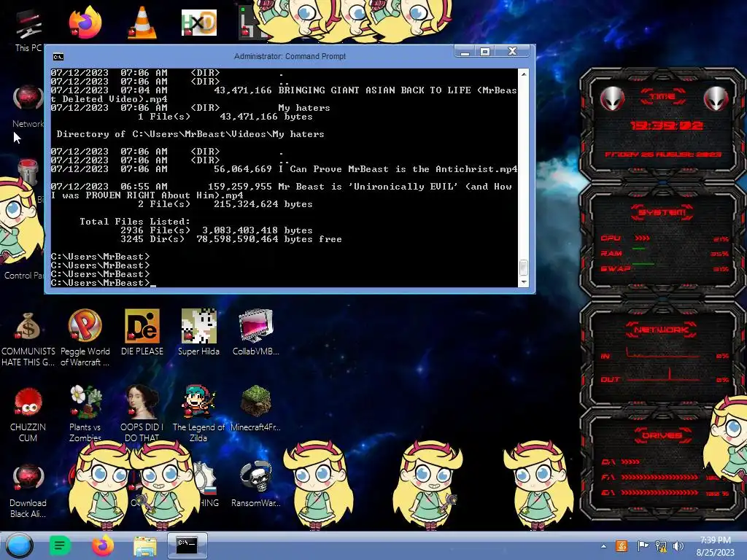
Task: Click 'BRINGING GIANT ASIAN BACK TO LIFE' line
Action: coord(284,94)
